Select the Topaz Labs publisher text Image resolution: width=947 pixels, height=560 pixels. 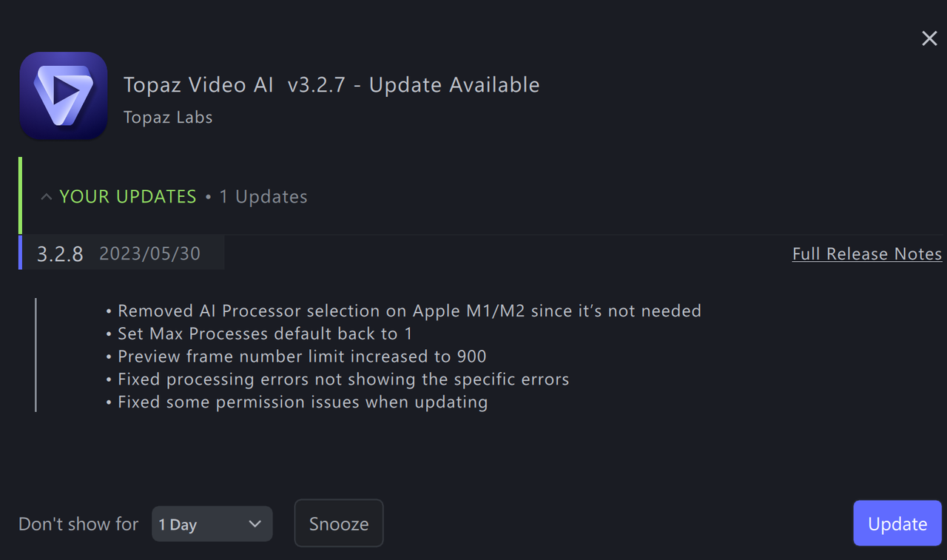(x=168, y=117)
